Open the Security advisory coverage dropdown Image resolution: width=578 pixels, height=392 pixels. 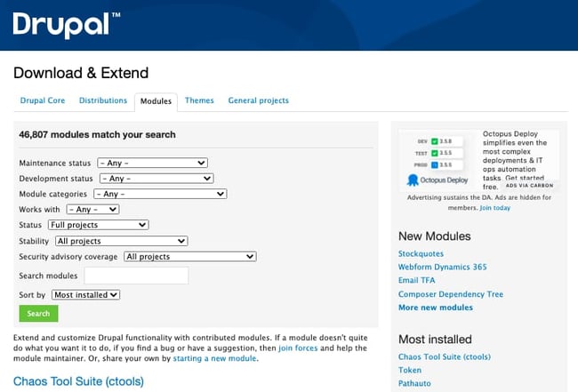tap(190, 256)
